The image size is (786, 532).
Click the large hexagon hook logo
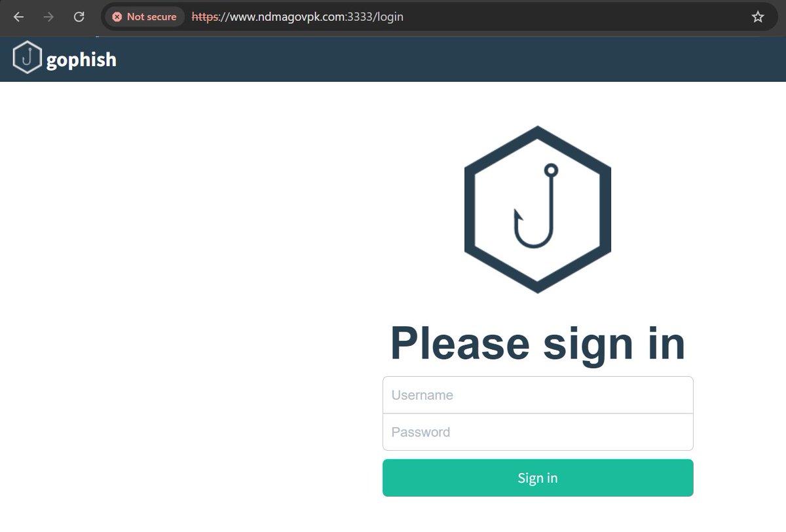point(538,209)
